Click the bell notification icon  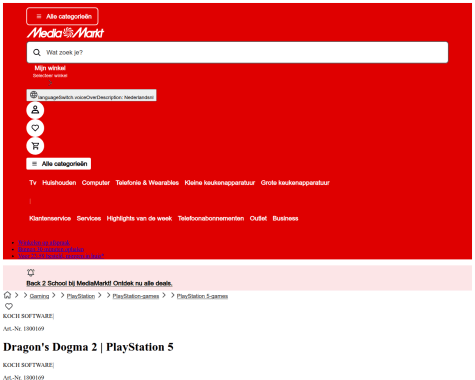click(31, 273)
